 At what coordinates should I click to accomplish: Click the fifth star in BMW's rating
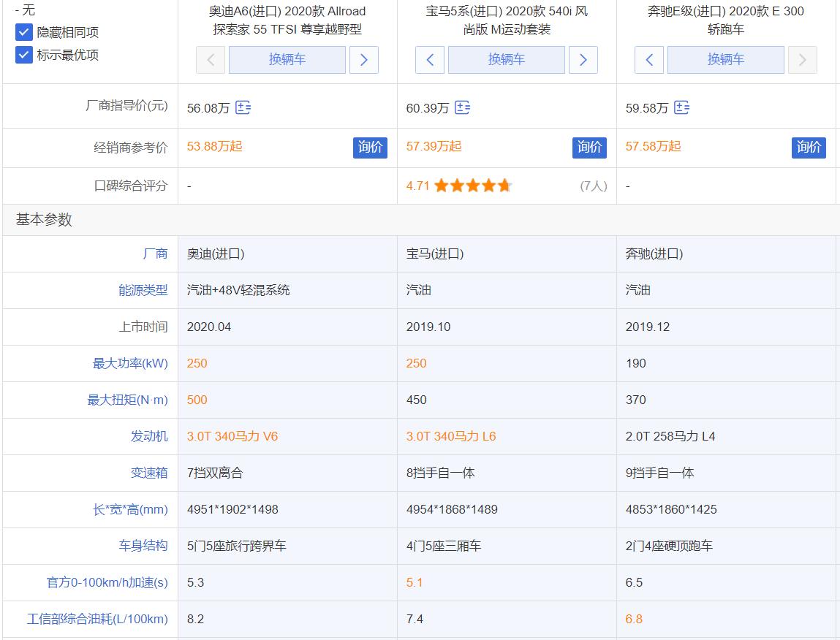coord(503,186)
